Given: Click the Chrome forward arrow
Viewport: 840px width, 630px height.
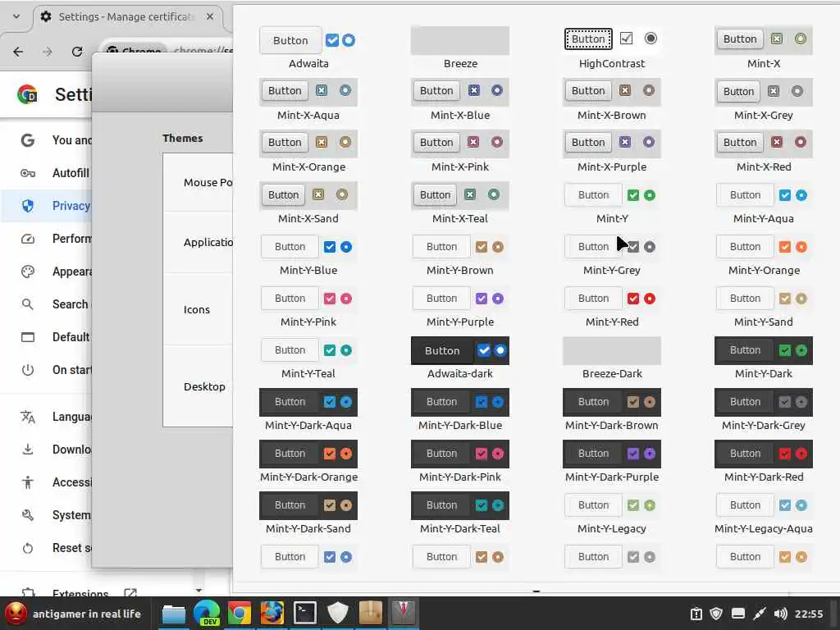Looking at the screenshot, I should point(48,52).
